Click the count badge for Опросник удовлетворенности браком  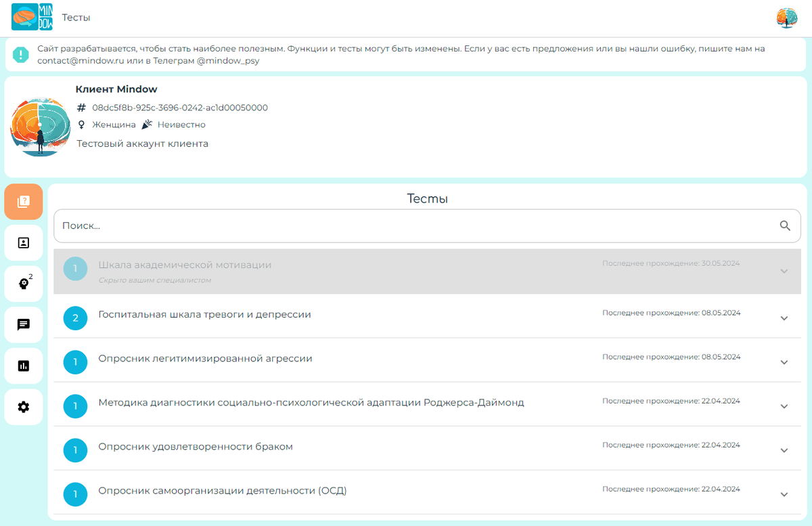pyautogui.click(x=75, y=450)
